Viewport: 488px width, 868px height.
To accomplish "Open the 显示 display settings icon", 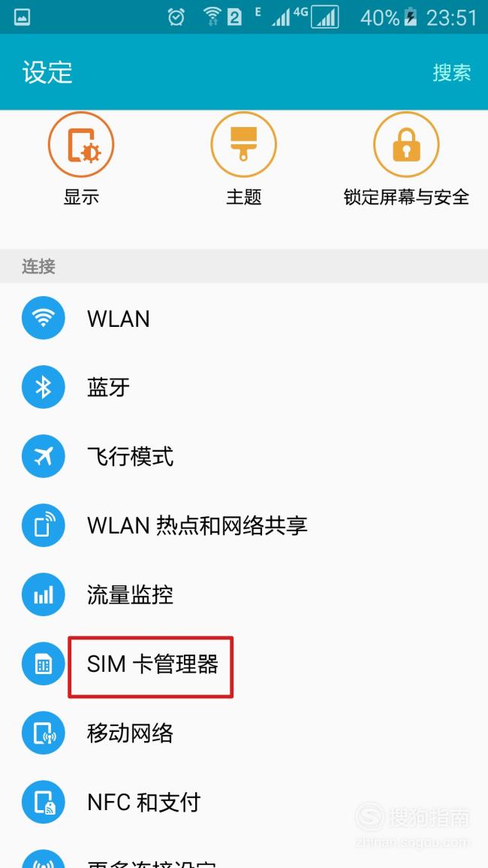I will point(81,144).
